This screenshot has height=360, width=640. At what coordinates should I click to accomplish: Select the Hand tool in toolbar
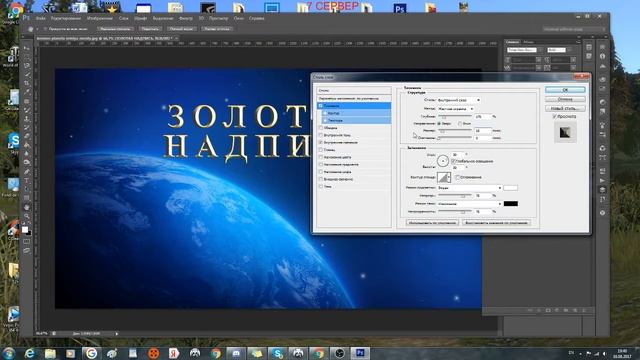click(27, 207)
